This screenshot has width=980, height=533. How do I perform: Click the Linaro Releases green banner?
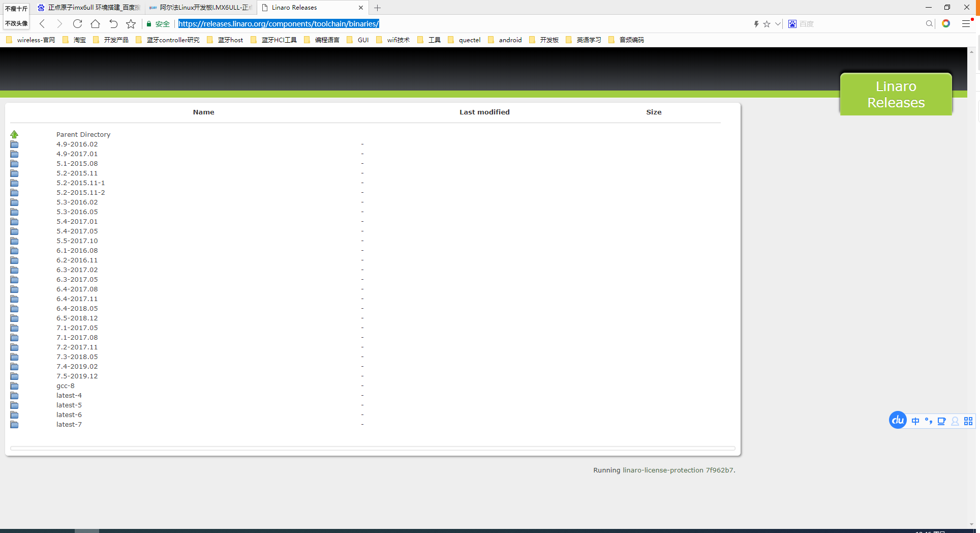(896, 94)
